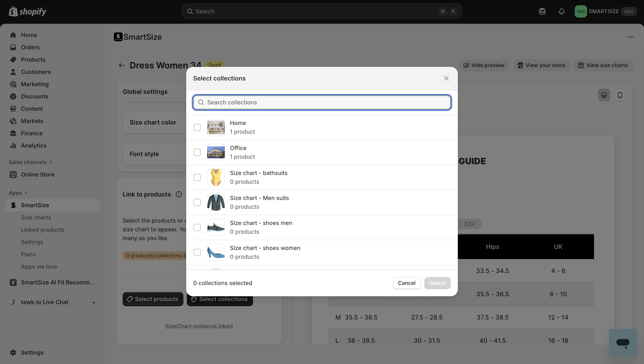The image size is (644, 364).
Task: Check the Home collection checkbox
Action: click(x=197, y=127)
